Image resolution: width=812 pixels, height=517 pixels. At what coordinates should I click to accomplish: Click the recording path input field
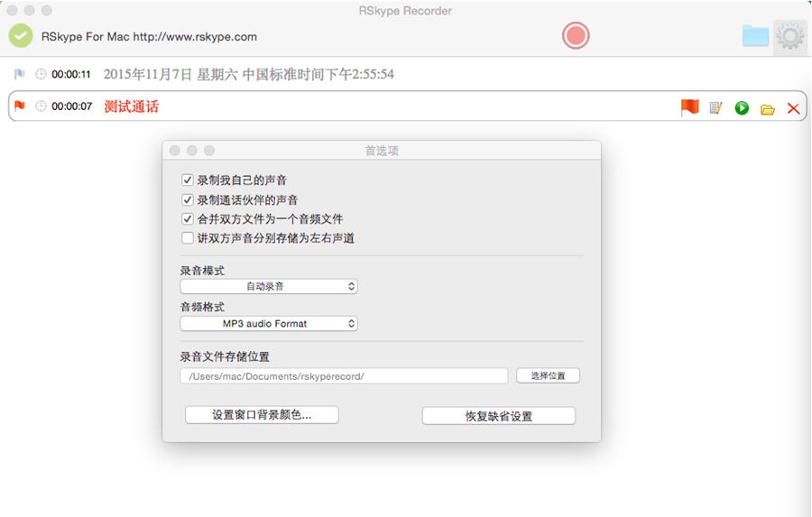click(x=344, y=376)
